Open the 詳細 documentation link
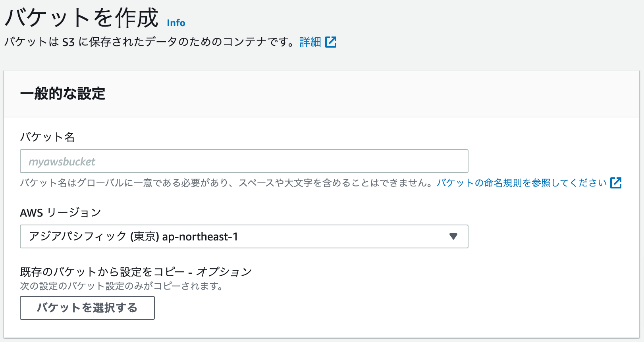644x342 pixels. (310, 42)
